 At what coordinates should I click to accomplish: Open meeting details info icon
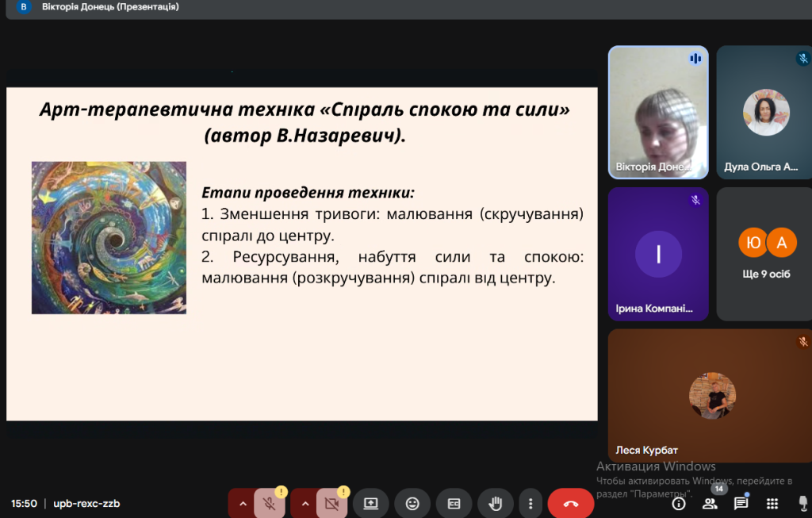coord(679,504)
